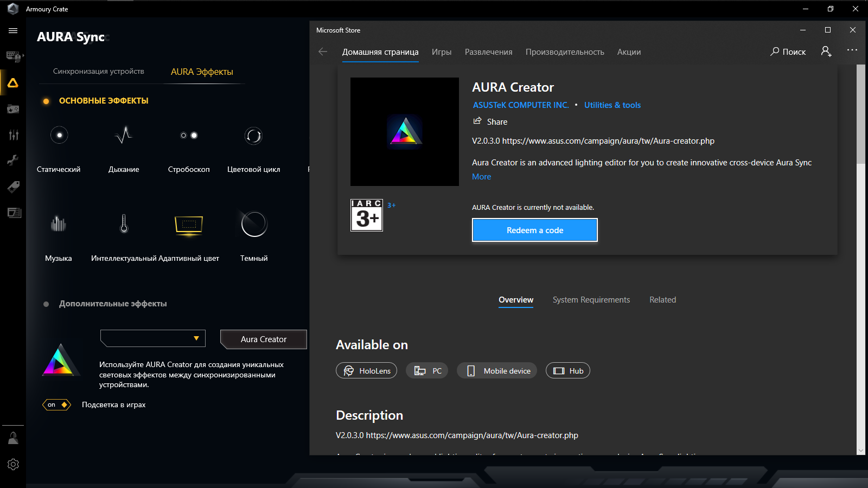Click the Description heading
This screenshot has width=868, height=488.
(369, 415)
